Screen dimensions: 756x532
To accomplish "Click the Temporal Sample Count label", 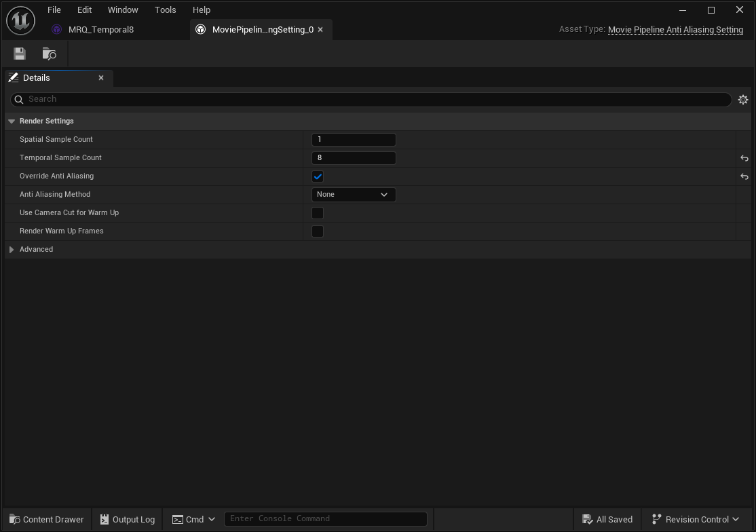I will (60, 157).
